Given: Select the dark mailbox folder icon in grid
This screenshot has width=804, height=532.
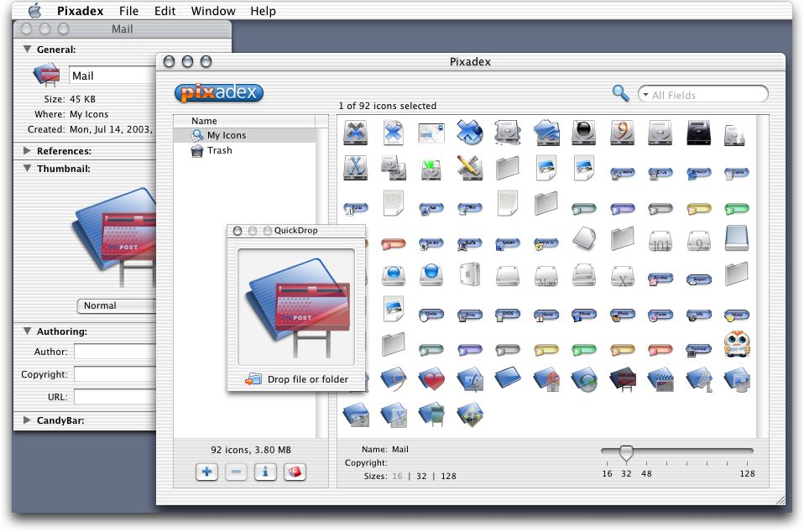Looking at the screenshot, I should coord(622,380).
